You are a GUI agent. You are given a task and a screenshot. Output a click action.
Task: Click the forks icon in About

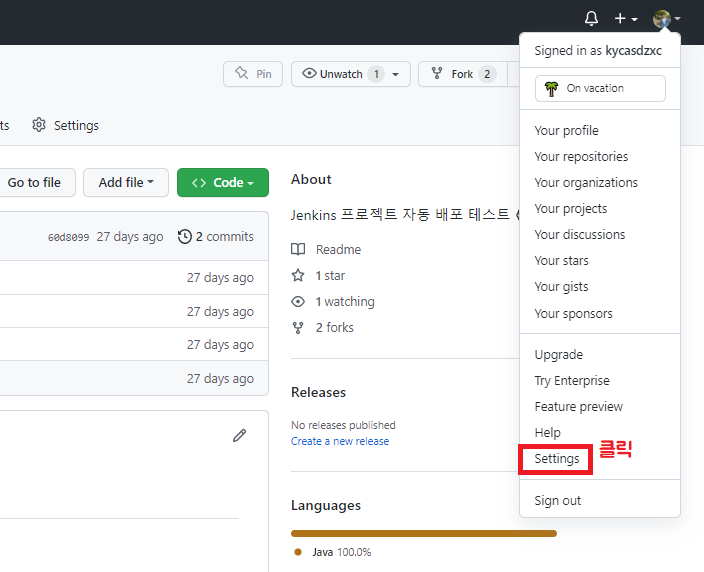298,328
